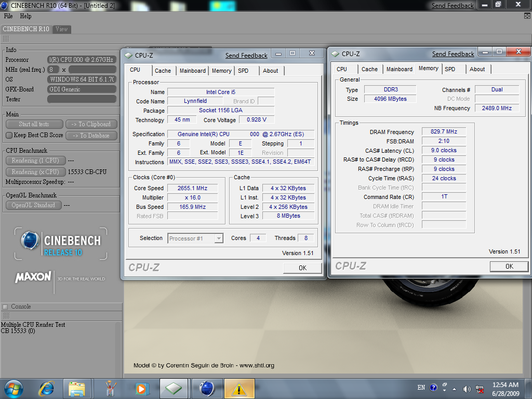Click OK in the right CPU-Z window

509,267
